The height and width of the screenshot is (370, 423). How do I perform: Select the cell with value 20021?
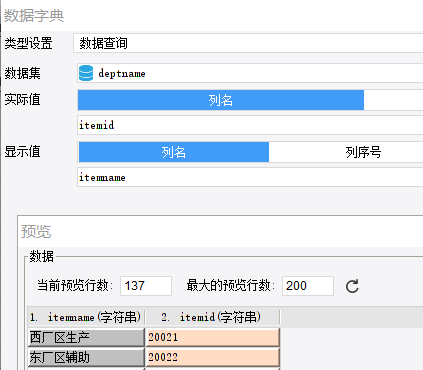coord(212,337)
